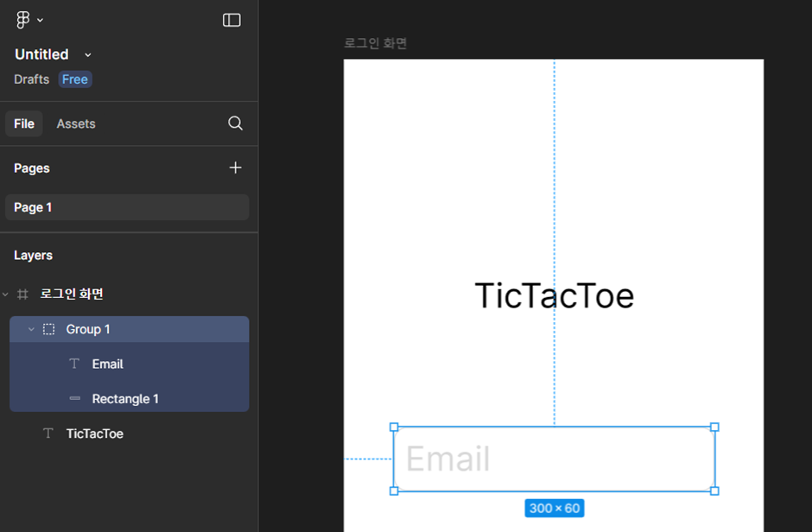812x532 pixels.
Task: Select the TicTacToe text layer
Action: [130, 434]
